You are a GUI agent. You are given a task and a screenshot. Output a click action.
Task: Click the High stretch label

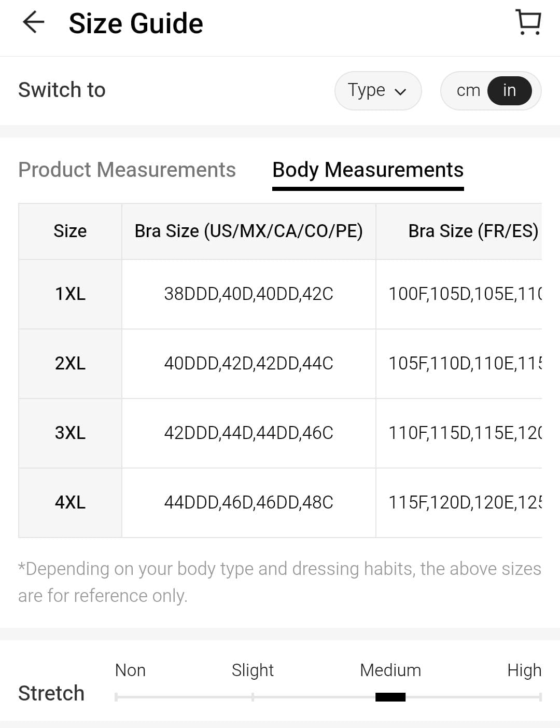coord(524,670)
